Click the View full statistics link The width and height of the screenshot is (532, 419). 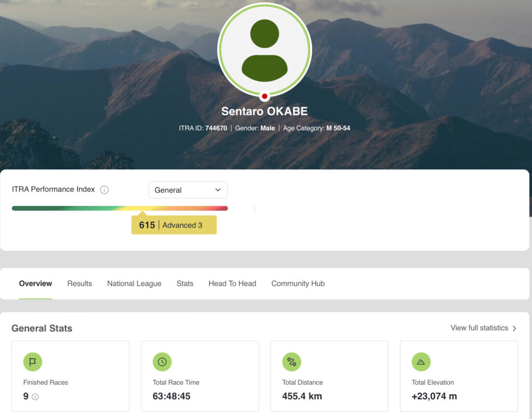(479, 328)
